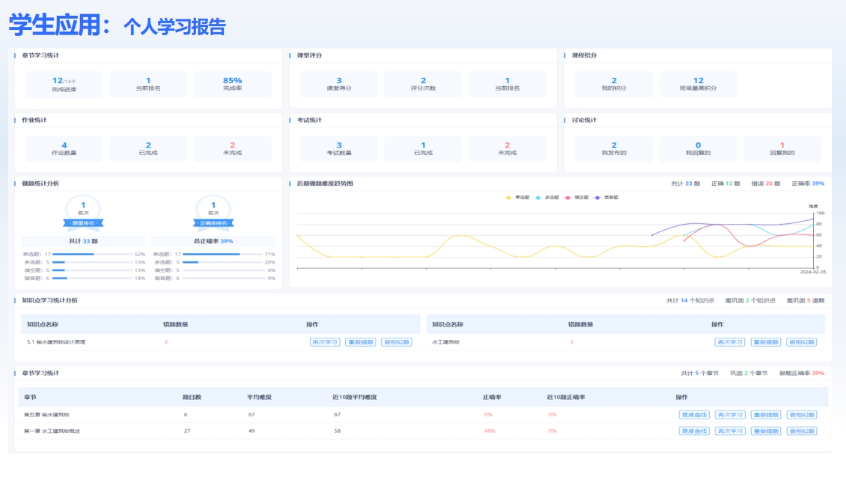Click 重做错题 in the 第一章 row
846x480 pixels.
coord(766,431)
